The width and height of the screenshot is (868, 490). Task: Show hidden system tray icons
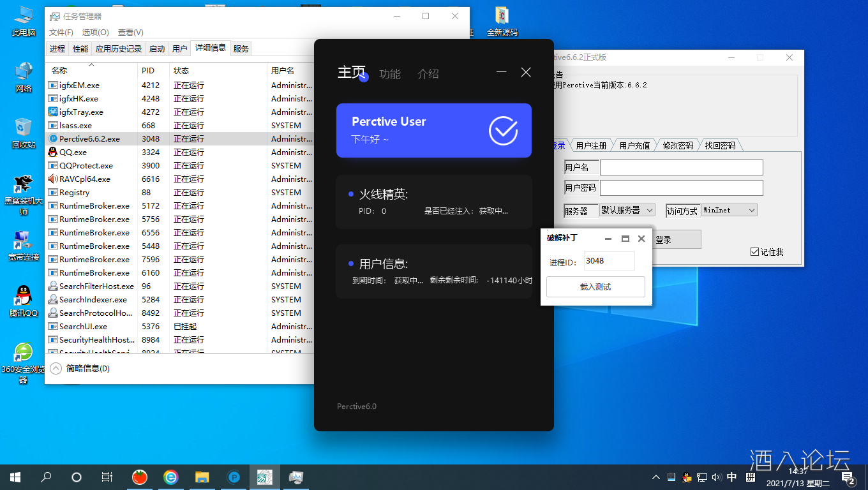[655, 477]
